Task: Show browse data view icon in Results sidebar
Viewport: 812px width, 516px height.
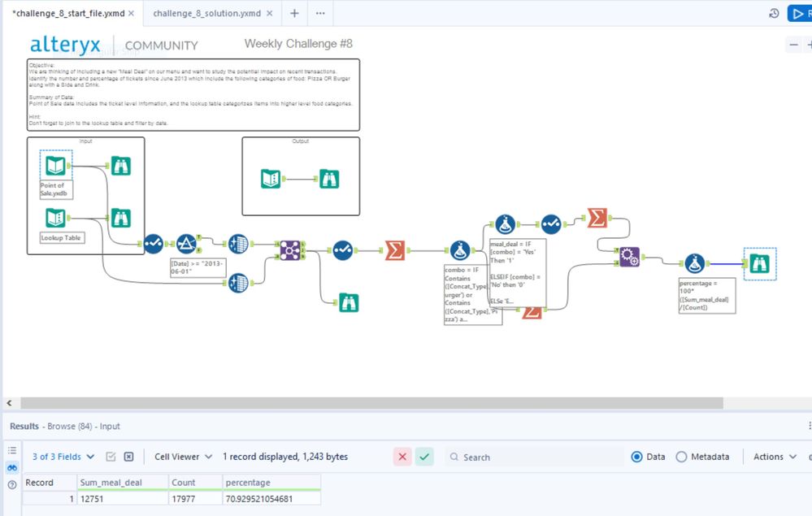Action: pyautogui.click(x=12, y=467)
